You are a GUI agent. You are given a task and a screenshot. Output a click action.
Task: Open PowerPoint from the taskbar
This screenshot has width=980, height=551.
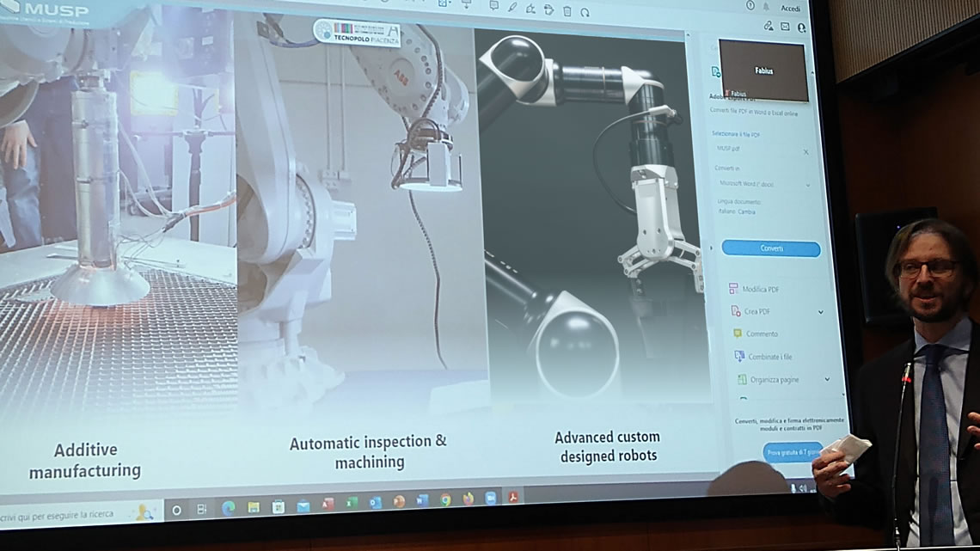[x=399, y=501]
